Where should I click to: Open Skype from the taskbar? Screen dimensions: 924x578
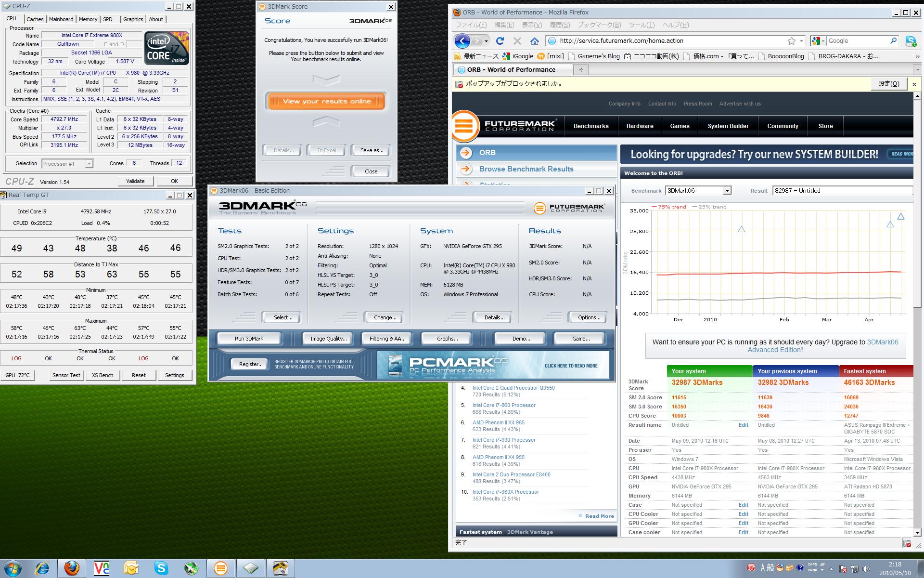coord(161,568)
